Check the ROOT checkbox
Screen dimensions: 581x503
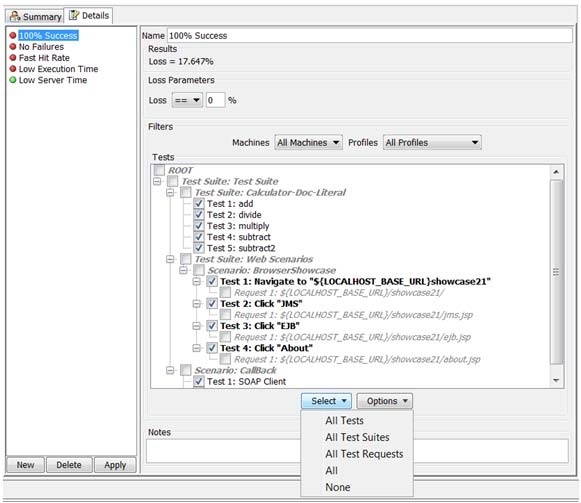pyautogui.click(x=159, y=170)
